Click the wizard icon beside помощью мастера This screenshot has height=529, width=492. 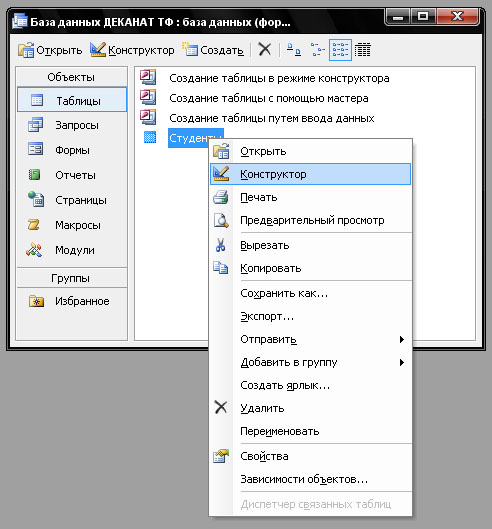(148, 97)
